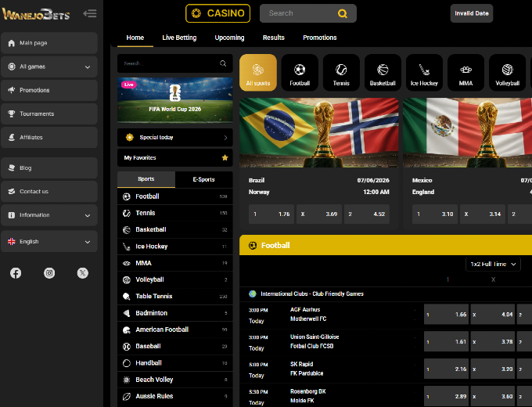Click the trophy icon beside Tournaments
The width and height of the screenshot is (532, 407).
click(12, 113)
